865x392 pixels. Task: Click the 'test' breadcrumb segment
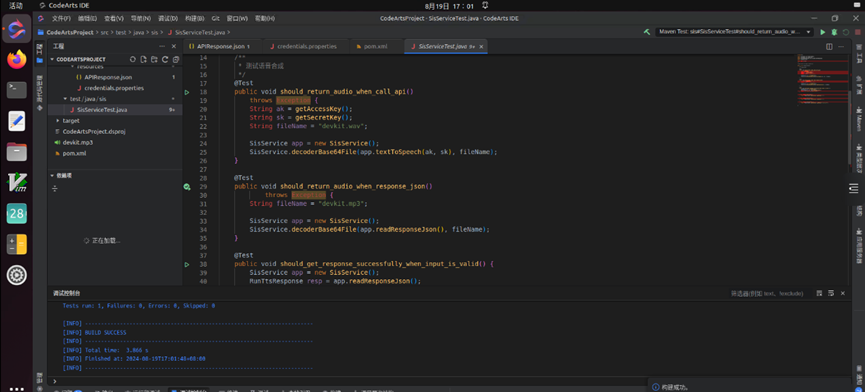pos(120,33)
